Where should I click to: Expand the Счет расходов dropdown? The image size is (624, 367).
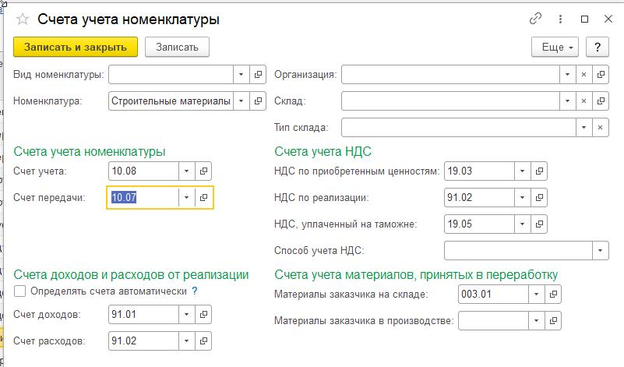[187, 341]
